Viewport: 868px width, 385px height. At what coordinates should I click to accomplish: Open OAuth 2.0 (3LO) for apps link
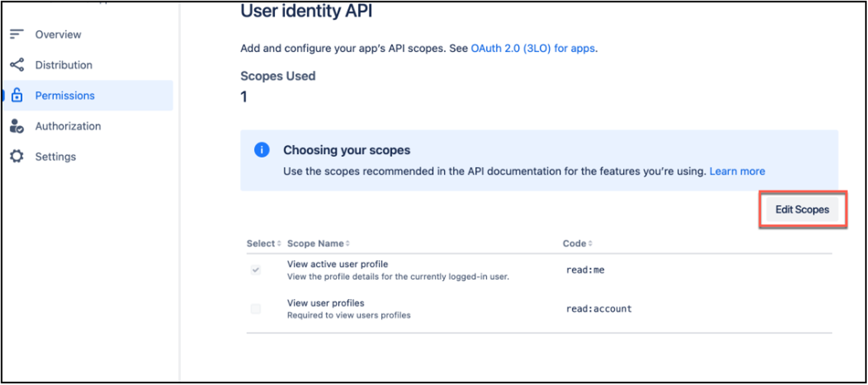tap(533, 48)
